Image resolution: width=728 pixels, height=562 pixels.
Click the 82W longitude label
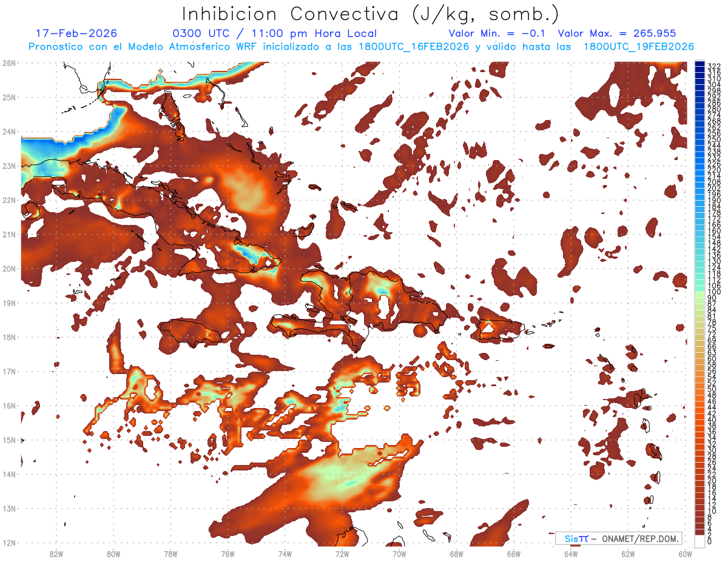(56, 554)
